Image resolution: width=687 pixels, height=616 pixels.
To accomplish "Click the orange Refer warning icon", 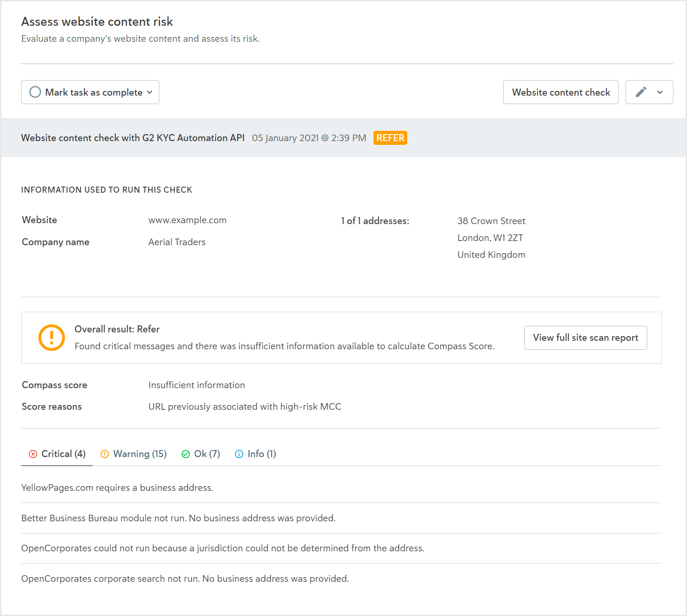I will click(52, 338).
